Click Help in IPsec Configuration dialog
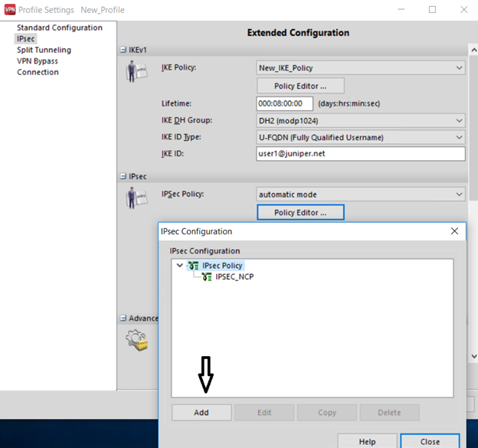Image resolution: width=478 pixels, height=448 pixels. [x=368, y=441]
